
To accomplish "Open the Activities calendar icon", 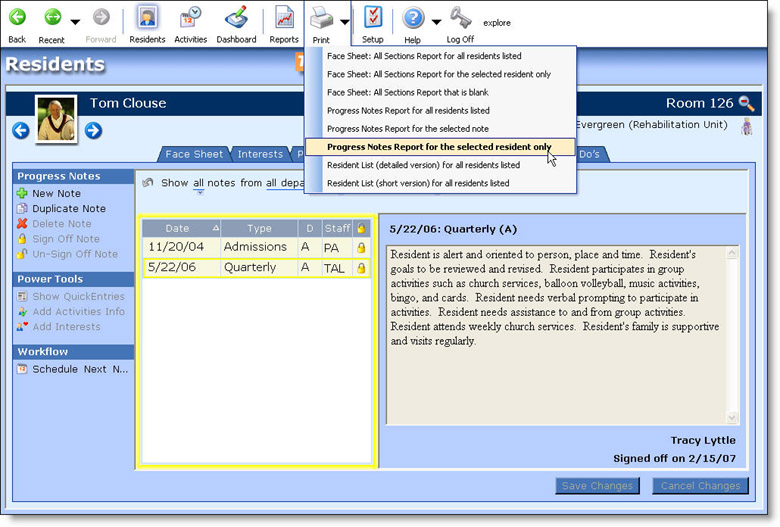I will pos(190,18).
